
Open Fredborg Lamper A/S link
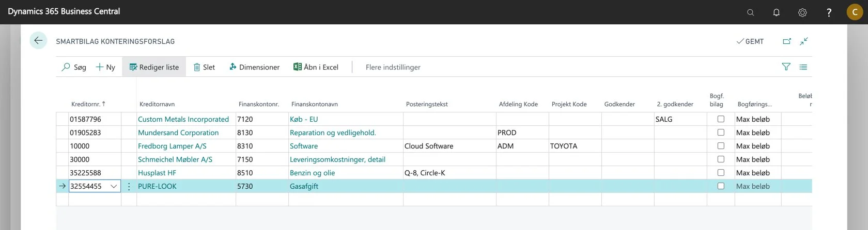172,146
